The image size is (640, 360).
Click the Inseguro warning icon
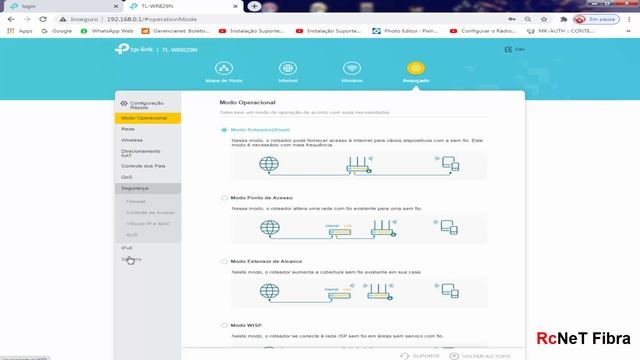(62, 19)
